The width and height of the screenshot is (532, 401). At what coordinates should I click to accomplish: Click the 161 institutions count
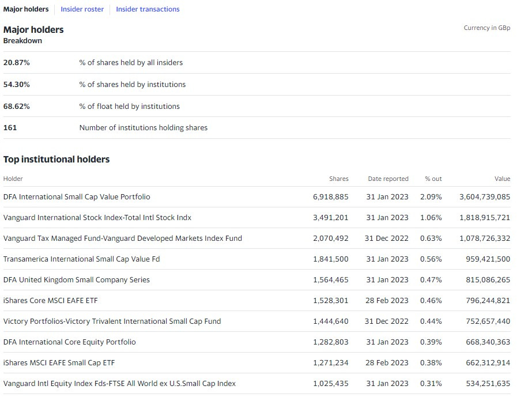pyautogui.click(x=10, y=127)
